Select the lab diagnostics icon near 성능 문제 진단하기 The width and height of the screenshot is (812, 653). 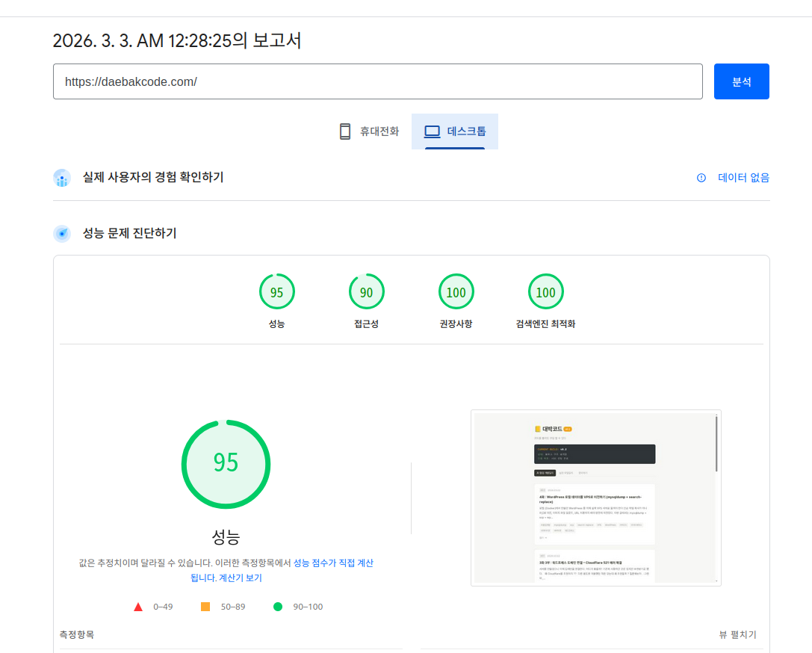61,233
